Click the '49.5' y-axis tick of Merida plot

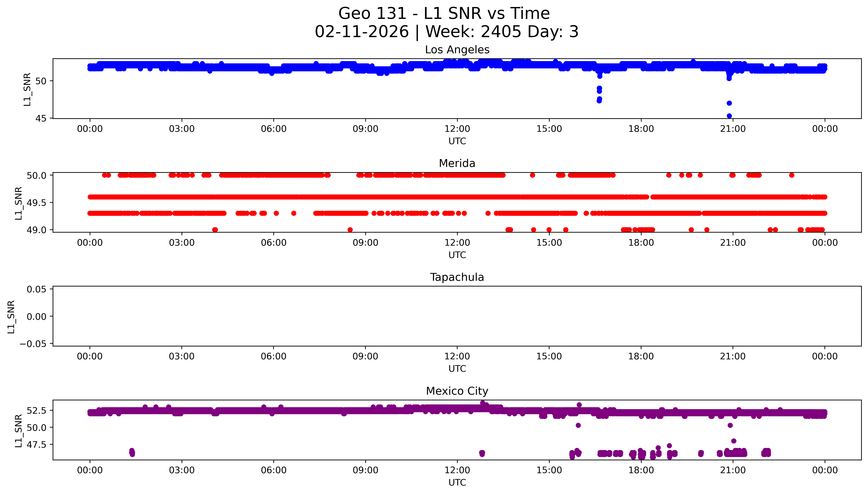(36, 203)
